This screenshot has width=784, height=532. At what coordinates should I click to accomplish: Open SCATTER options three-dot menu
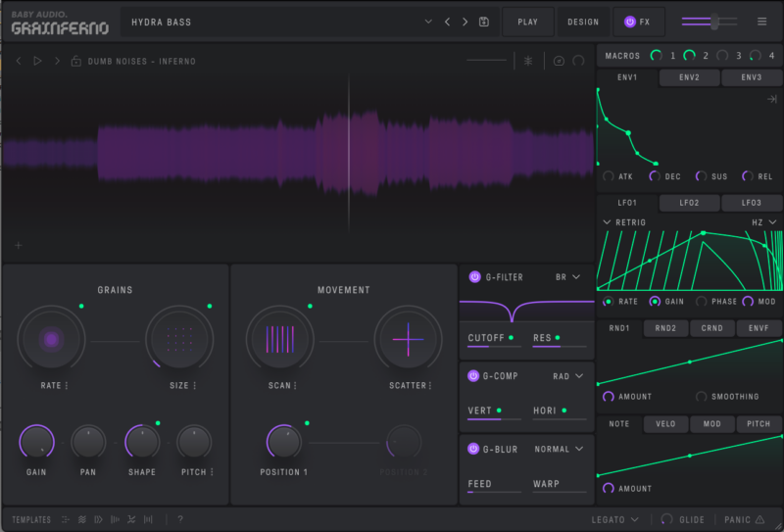tap(430, 385)
